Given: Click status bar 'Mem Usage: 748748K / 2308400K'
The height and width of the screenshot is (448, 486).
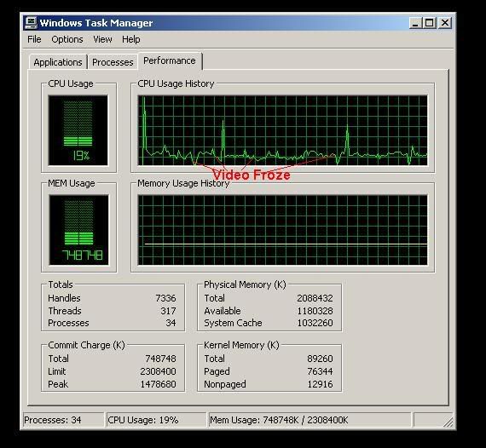Looking at the screenshot, I should click(310, 420).
